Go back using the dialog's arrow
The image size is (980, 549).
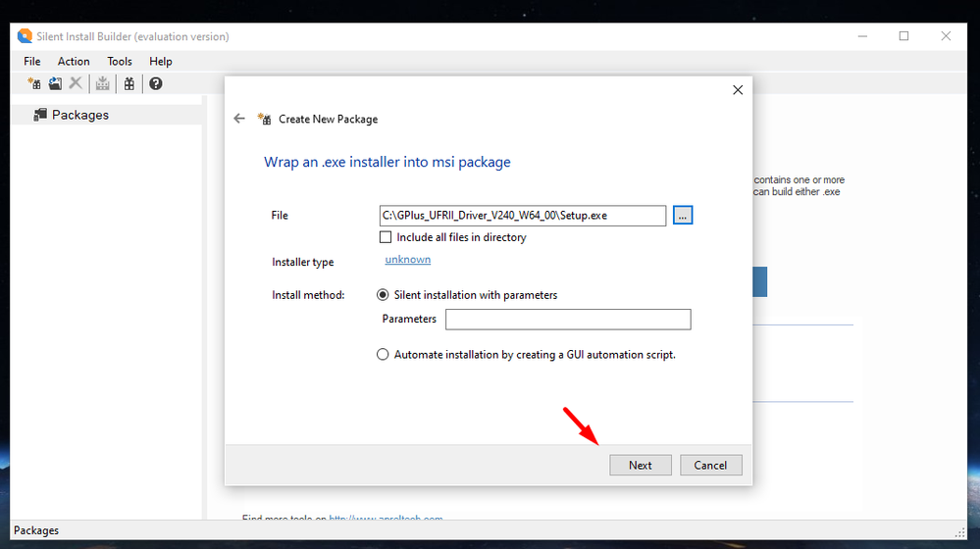[239, 118]
